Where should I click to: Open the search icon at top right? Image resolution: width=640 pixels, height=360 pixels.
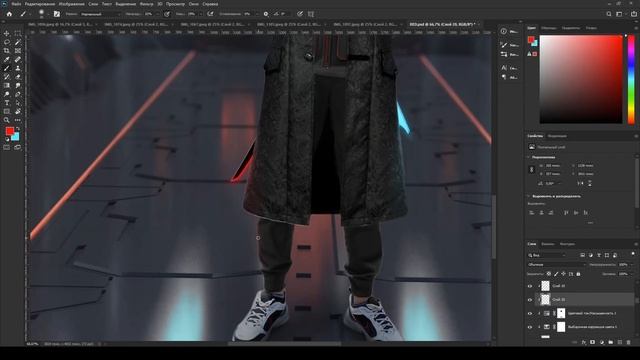coord(609,14)
